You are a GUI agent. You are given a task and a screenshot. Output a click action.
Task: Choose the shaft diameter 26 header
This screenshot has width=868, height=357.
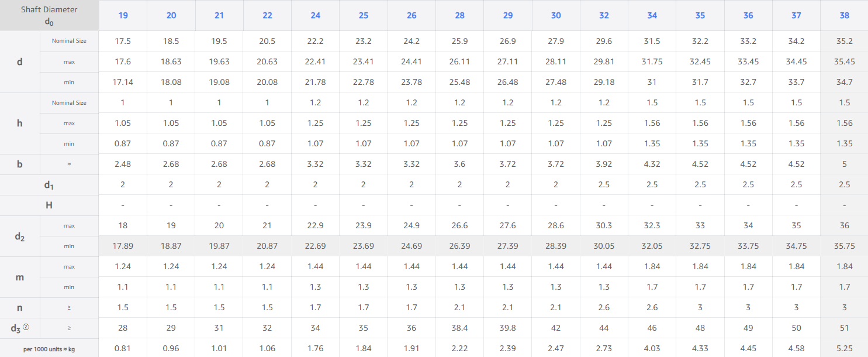411,15
